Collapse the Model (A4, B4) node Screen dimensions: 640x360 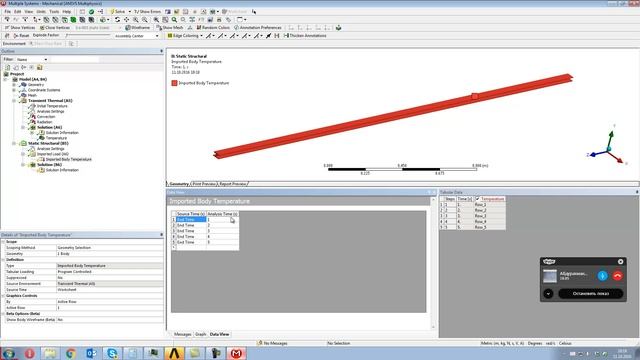[6, 79]
